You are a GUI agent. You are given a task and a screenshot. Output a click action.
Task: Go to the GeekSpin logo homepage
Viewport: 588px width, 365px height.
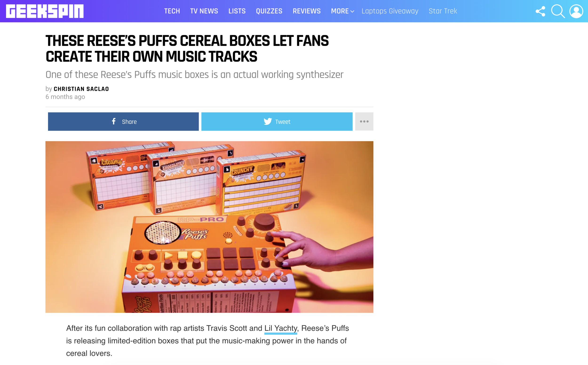coord(45,11)
